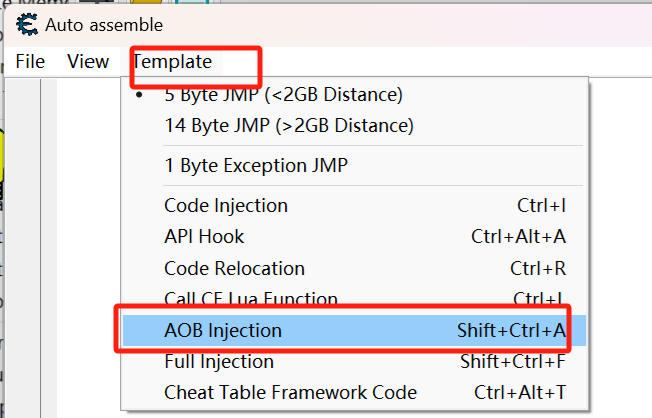Pick Call CE Lua Function template
Screen dimensions: 652x418
[x=354, y=297]
